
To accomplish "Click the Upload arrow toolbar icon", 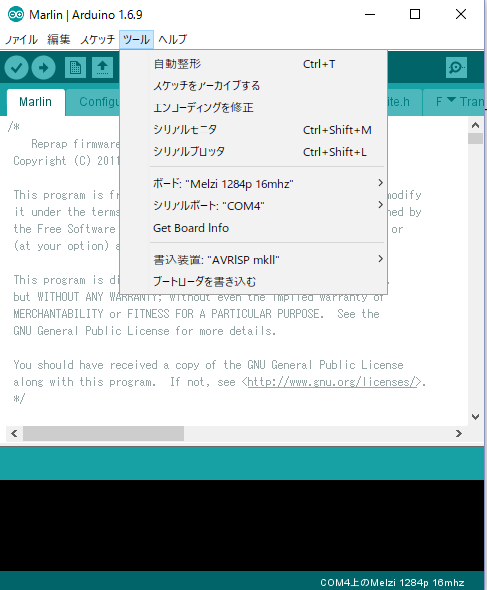I will click(x=44, y=68).
